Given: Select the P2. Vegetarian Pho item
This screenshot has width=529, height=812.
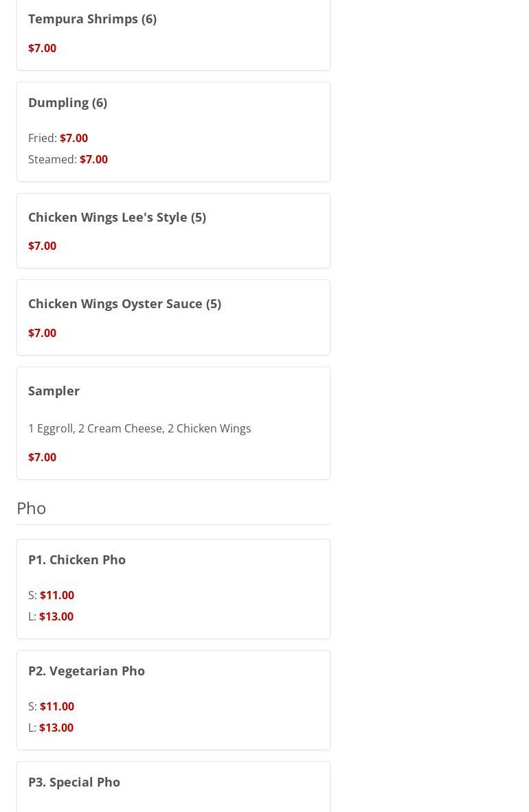Looking at the screenshot, I should point(87,671).
